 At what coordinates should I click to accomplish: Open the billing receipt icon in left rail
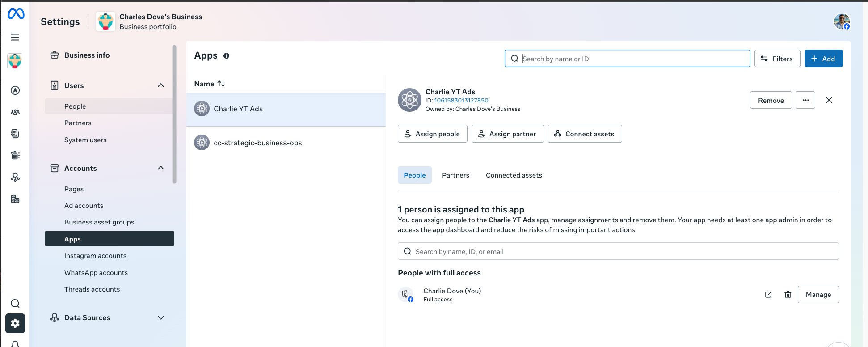[x=15, y=155]
